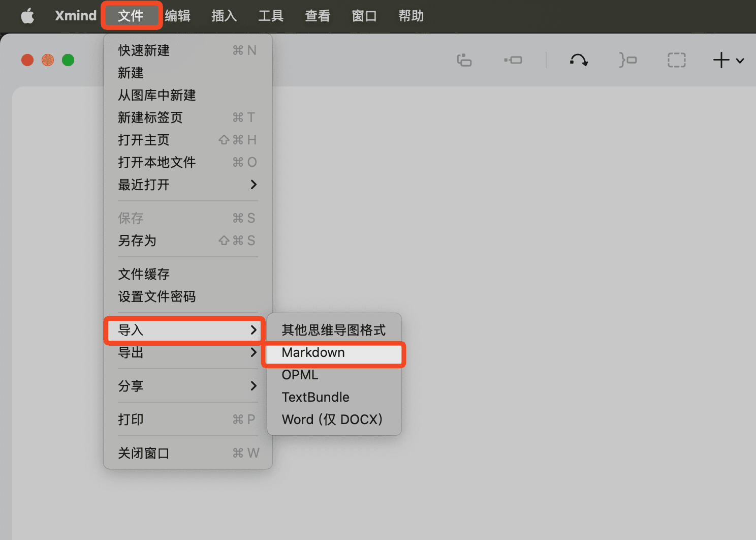Choose 从图库中新建
756x540 pixels.
click(188, 95)
